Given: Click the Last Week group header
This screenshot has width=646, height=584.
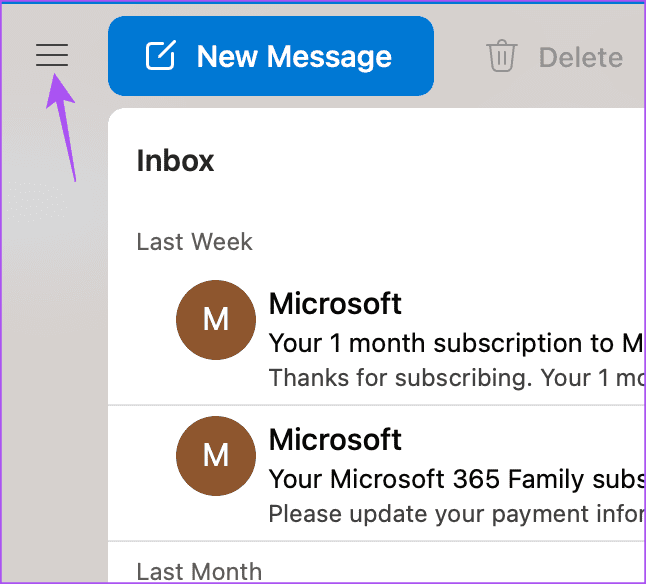Looking at the screenshot, I should pos(194,242).
